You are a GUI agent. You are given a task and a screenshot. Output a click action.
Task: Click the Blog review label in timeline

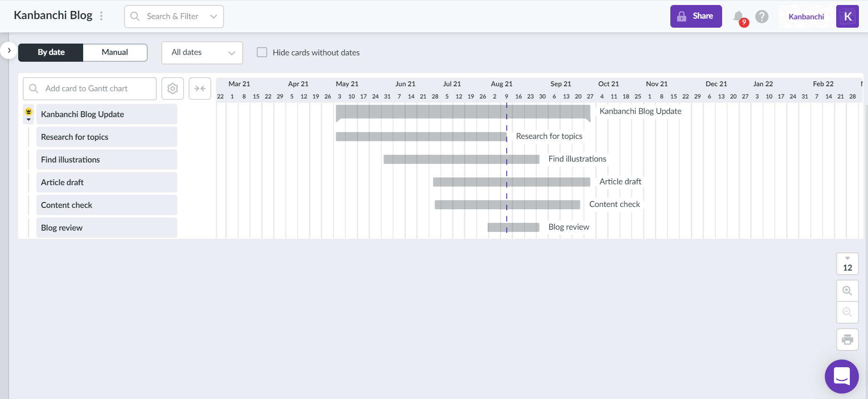[x=569, y=227]
